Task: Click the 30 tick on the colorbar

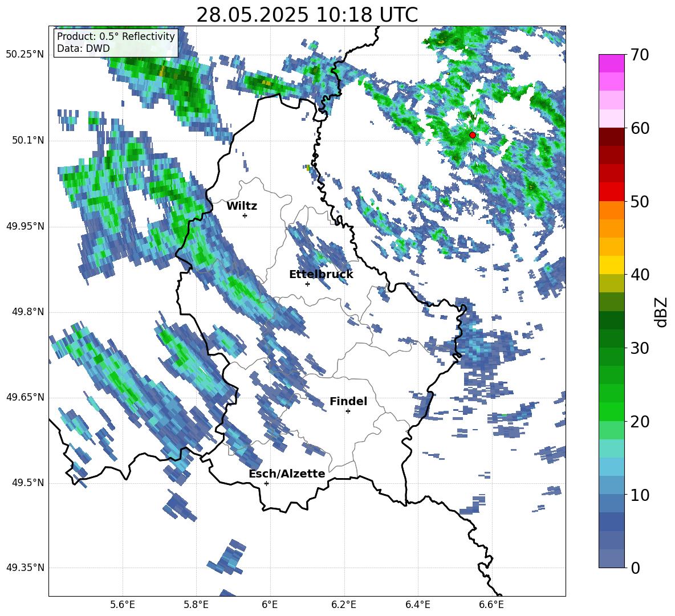Action: point(640,348)
